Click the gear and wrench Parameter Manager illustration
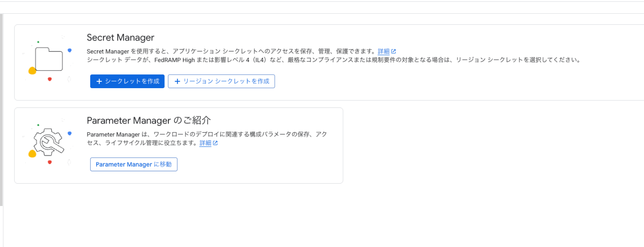This screenshot has height=247, width=644. [49, 142]
